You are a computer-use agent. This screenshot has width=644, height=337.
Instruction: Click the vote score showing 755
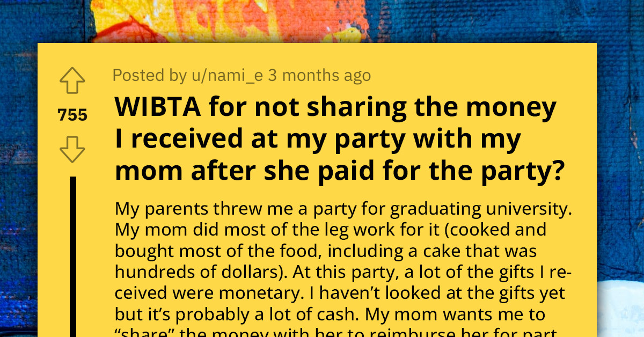(x=71, y=114)
